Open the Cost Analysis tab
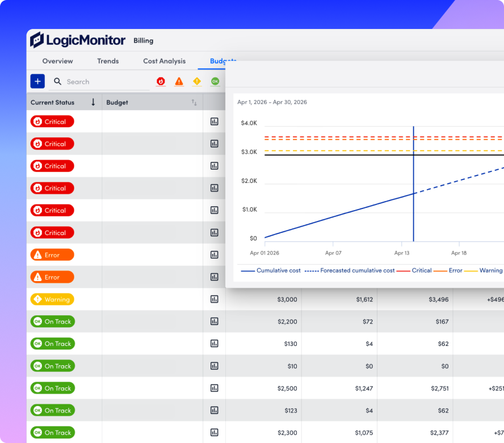 click(164, 61)
